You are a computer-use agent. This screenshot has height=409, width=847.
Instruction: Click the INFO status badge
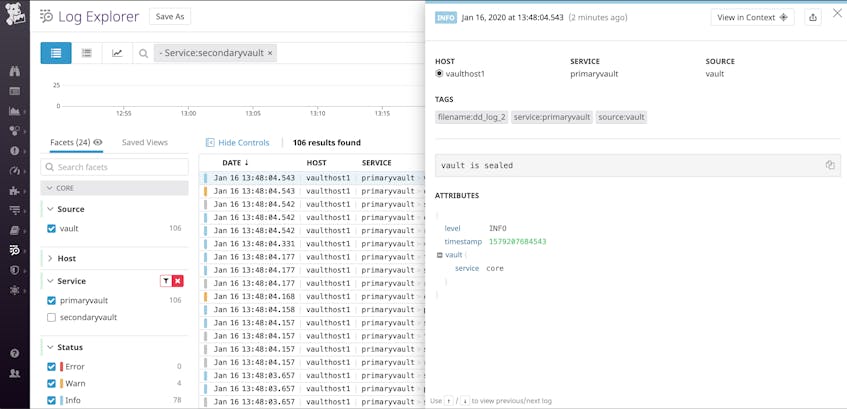[446, 17]
